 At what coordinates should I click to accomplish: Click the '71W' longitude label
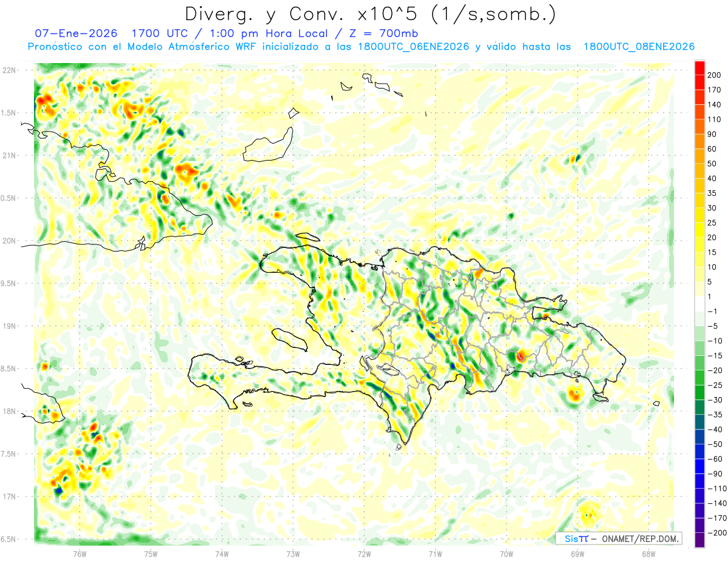435,554
